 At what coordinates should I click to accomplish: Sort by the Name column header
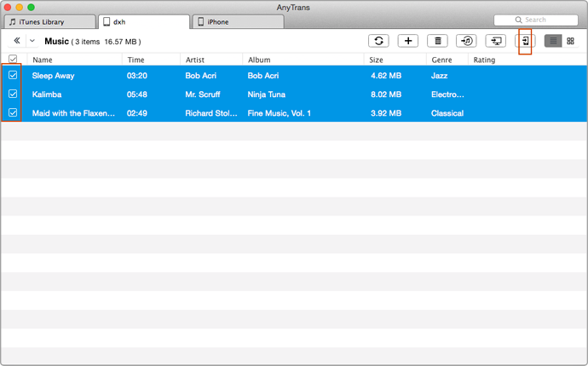point(43,60)
